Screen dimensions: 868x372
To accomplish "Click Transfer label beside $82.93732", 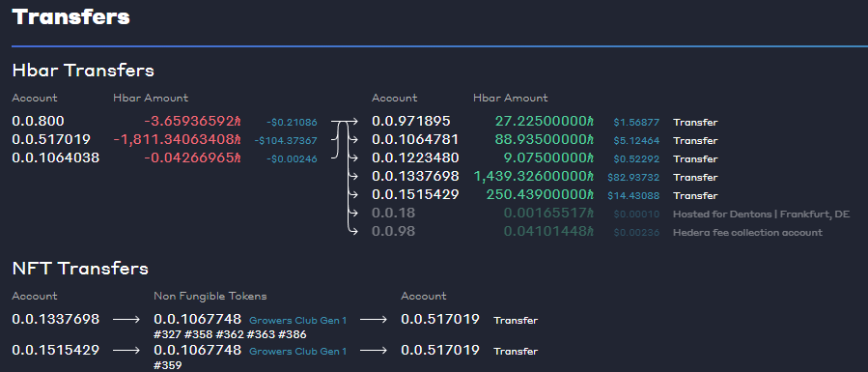I will tap(695, 177).
